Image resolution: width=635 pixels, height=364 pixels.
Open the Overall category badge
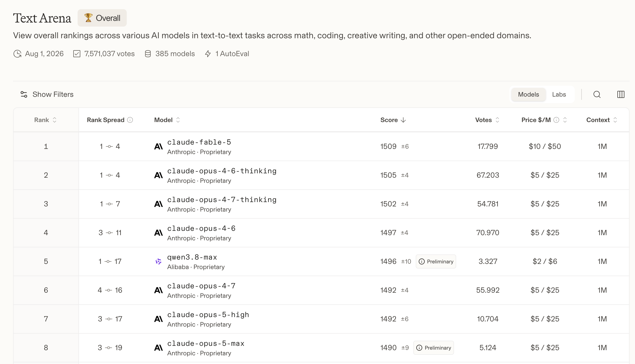tap(102, 18)
